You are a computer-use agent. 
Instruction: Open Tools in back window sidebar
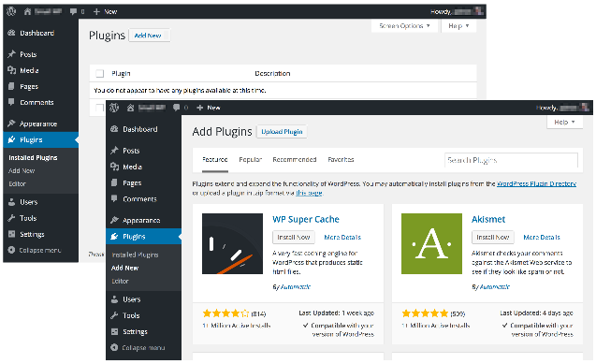(22, 218)
